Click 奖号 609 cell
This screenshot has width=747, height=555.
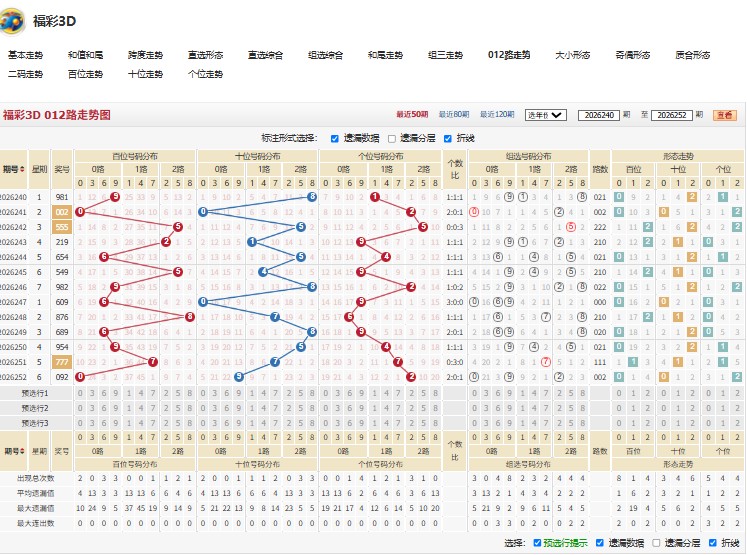(62, 302)
